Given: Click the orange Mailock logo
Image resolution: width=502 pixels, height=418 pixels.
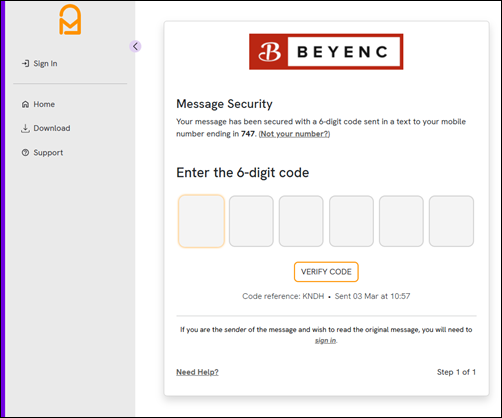Looking at the screenshot, I should [x=70, y=19].
